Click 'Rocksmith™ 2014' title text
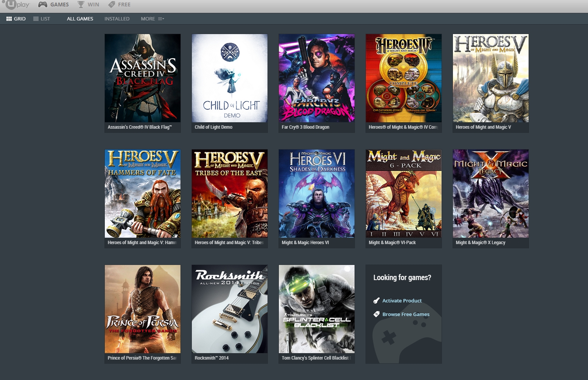Screen dimensions: 588x380 pos(212,358)
